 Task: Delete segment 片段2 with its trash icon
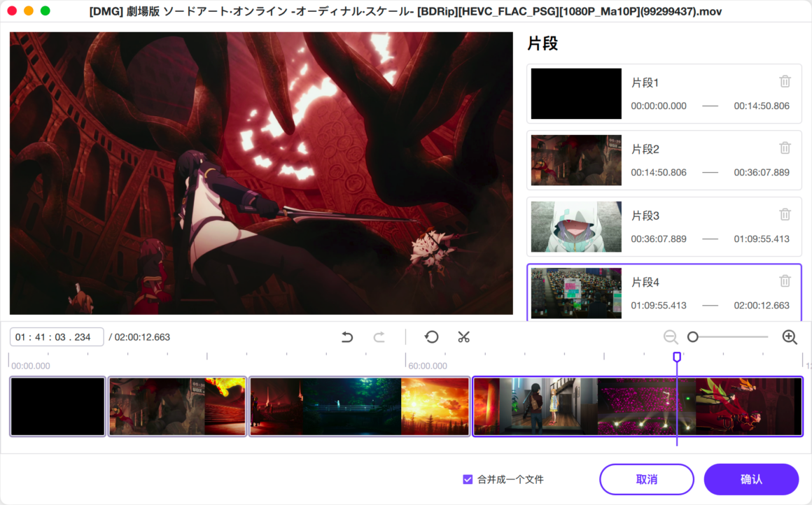tap(785, 148)
